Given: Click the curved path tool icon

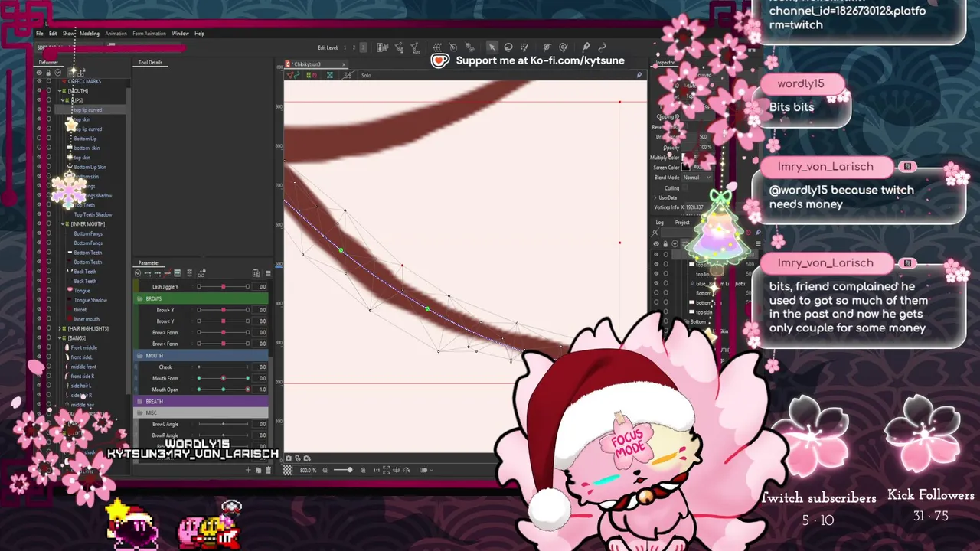Looking at the screenshot, I should coord(602,47).
